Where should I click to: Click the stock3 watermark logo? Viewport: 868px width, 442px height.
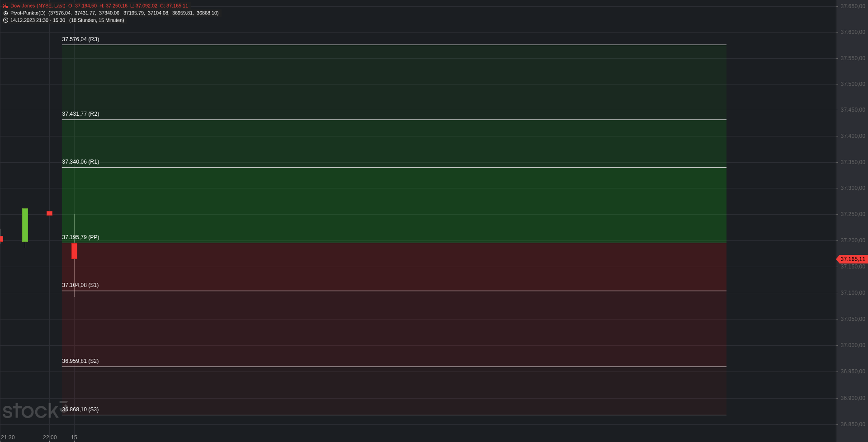(x=35, y=409)
